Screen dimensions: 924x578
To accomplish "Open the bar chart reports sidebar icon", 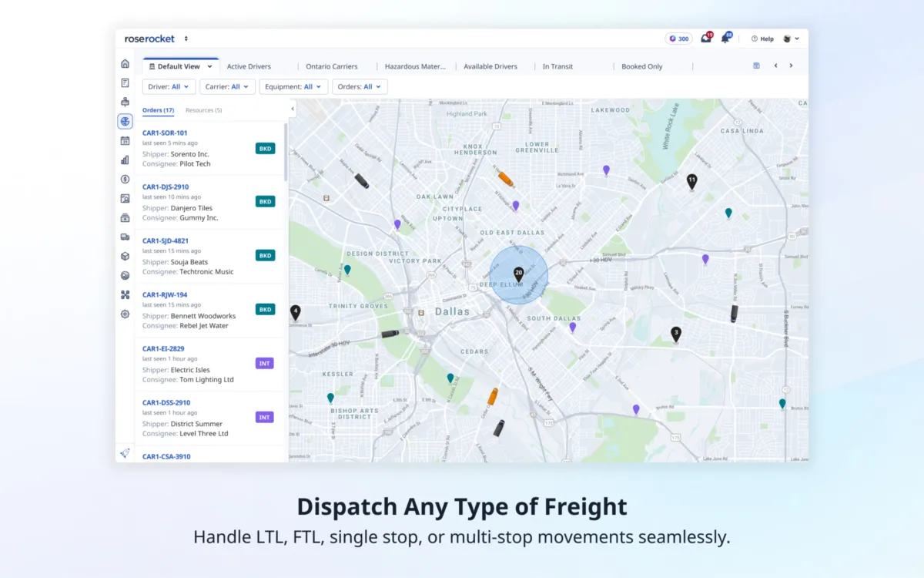I will click(x=125, y=160).
